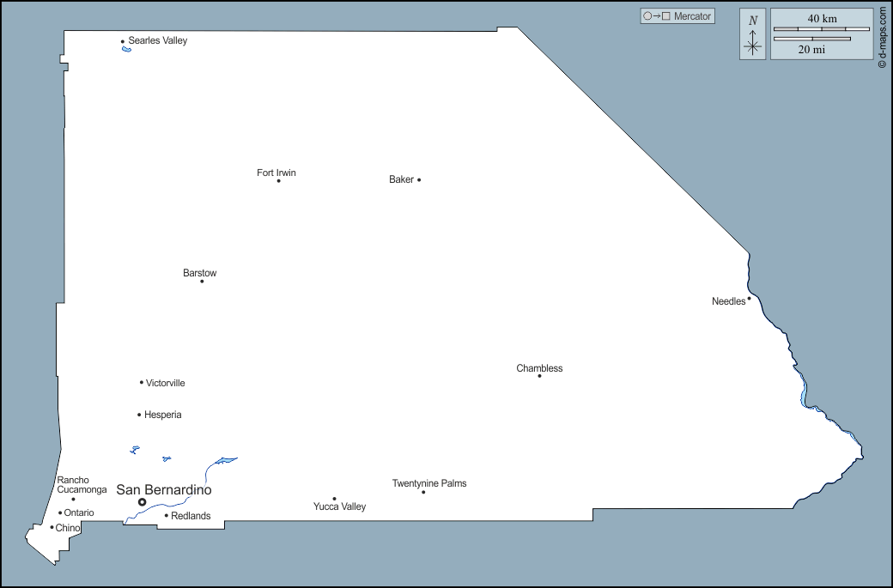Viewport: 893px width, 588px height.
Task: Click the Hesperia label
Action: [x=163, y=415]
